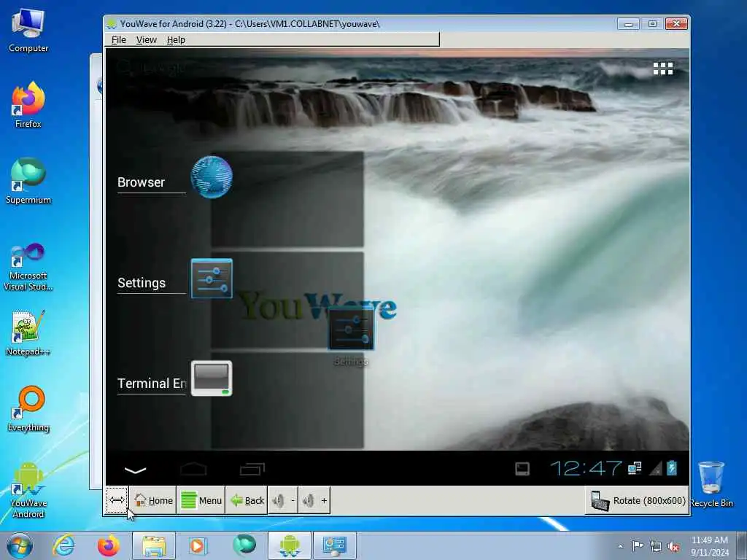Open the File menu
747x560 pixels.
tap(119, 40)
